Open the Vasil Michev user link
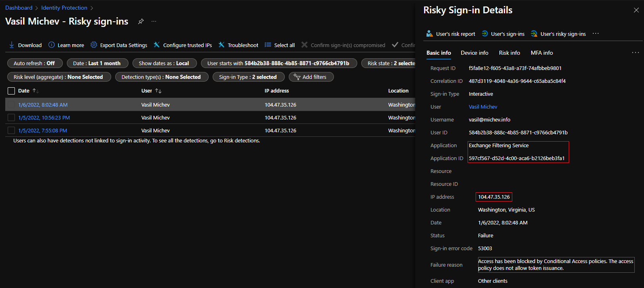 point(482,107)
